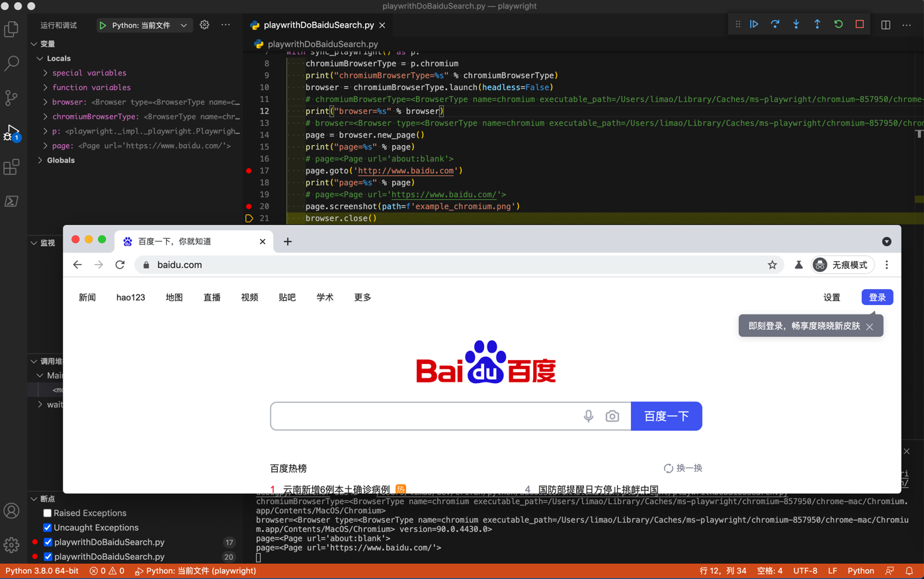This screenshot has height=579, width=924.
Task: Click the camera image search icon
Action: pos(612,416)
